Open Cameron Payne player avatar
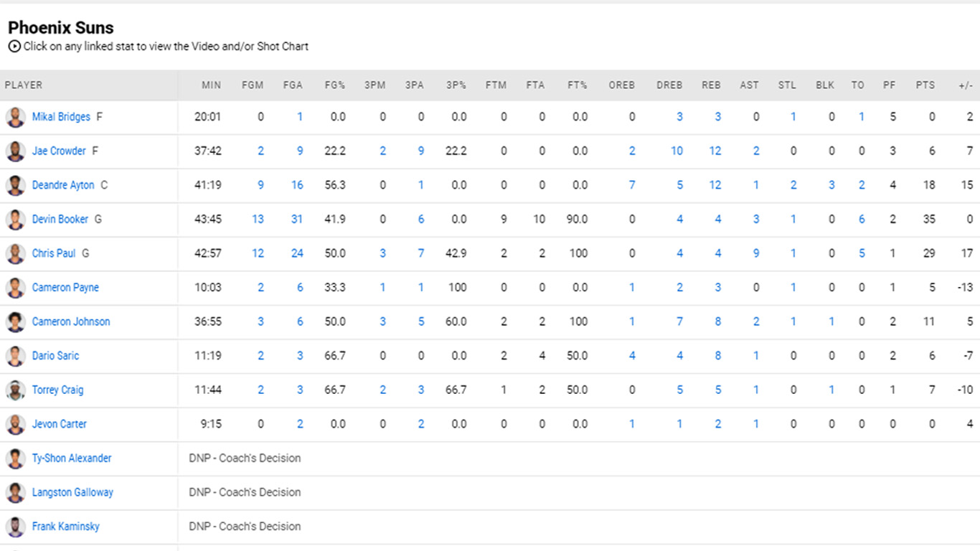The width and height of the screenshot is (980, 551). [x=15, y=288]
